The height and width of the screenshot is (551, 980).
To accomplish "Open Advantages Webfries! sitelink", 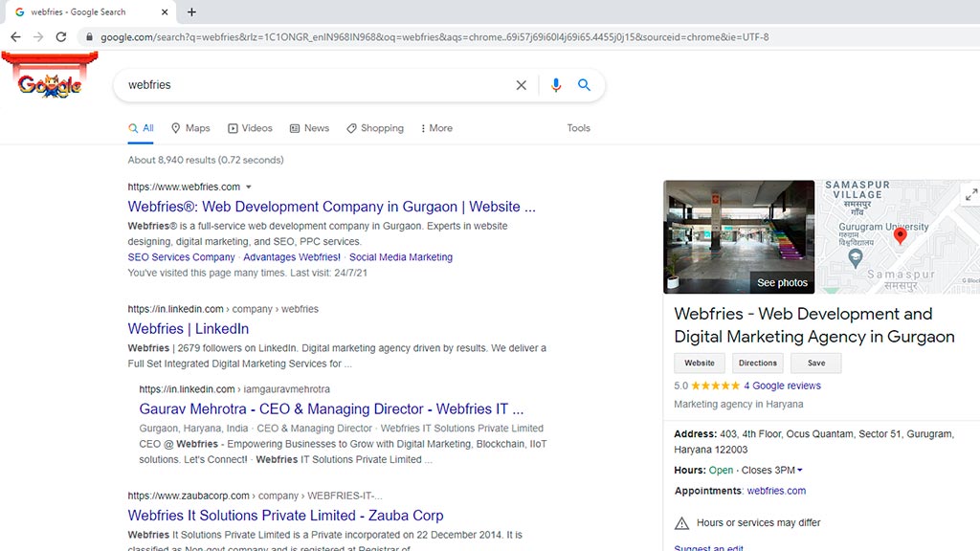I will pyautogui.click(x=292, y=257).
